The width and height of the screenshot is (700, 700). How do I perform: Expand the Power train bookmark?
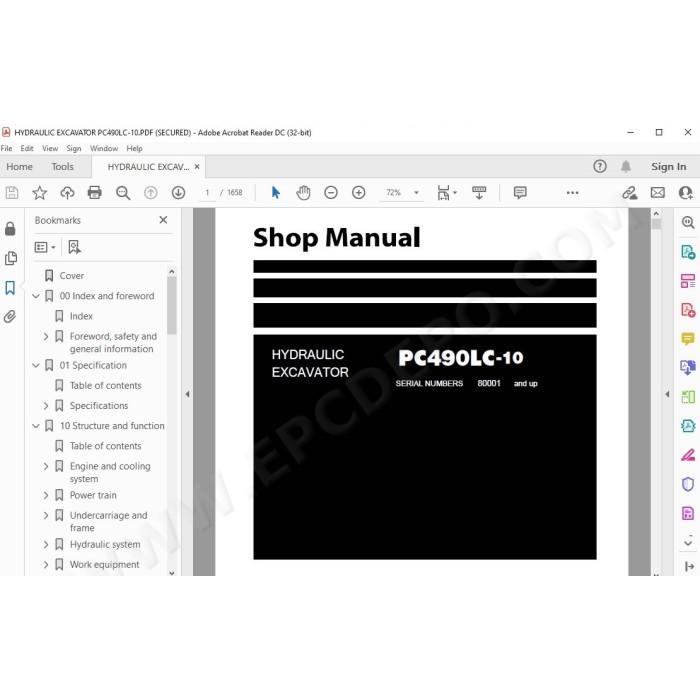point(46,495)
